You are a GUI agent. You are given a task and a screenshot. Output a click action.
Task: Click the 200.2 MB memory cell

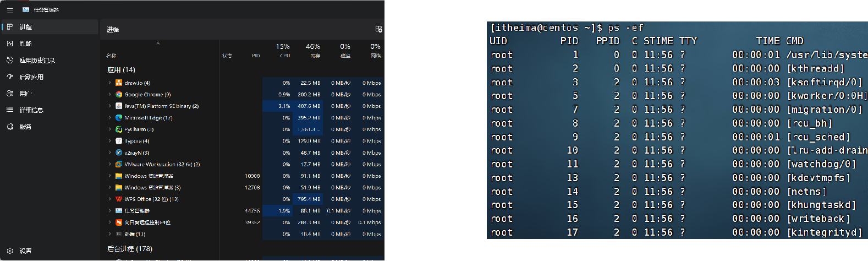(x=309, y=94)
